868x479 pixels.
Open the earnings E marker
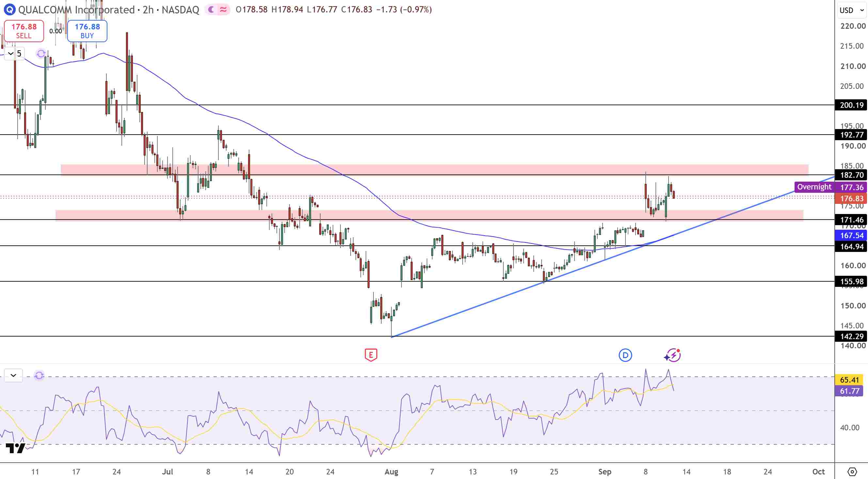371,355
